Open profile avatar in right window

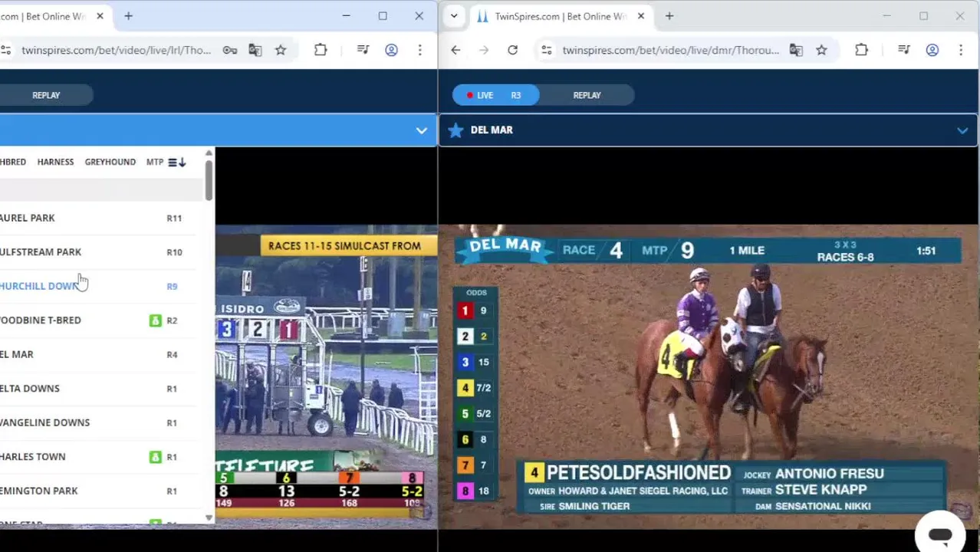pos(932,51)
